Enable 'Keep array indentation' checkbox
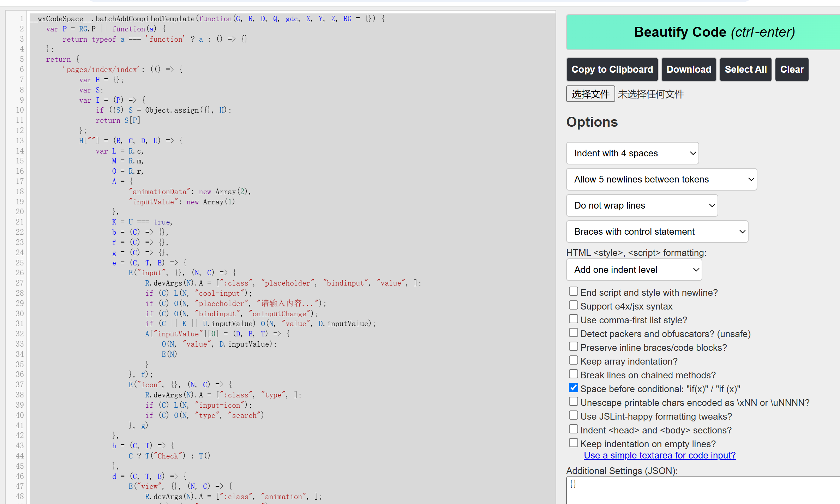Screen dimensions: 840x504 574,360
